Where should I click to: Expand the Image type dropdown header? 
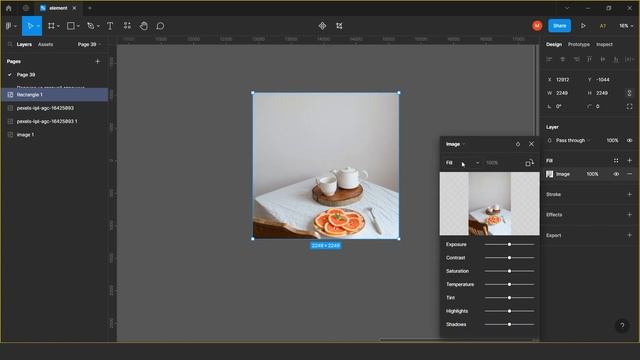456,144
